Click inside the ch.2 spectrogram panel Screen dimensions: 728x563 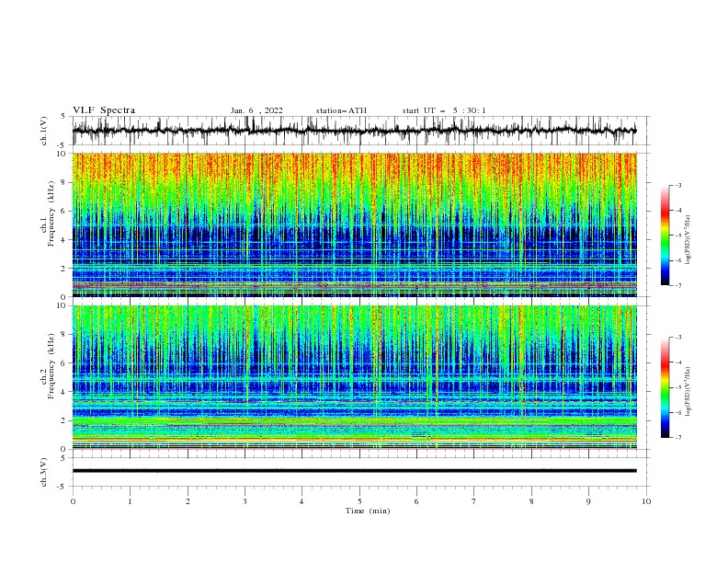pos(354,377)
